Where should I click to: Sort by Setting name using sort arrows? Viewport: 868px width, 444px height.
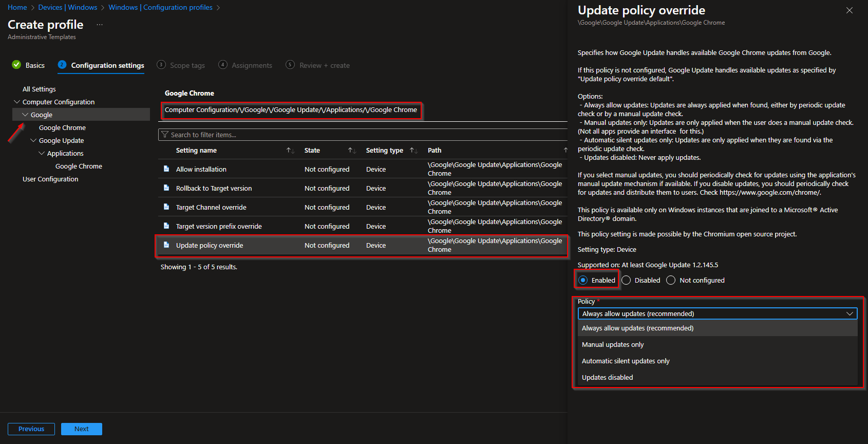pyautogui.click(x=290, y=150)
